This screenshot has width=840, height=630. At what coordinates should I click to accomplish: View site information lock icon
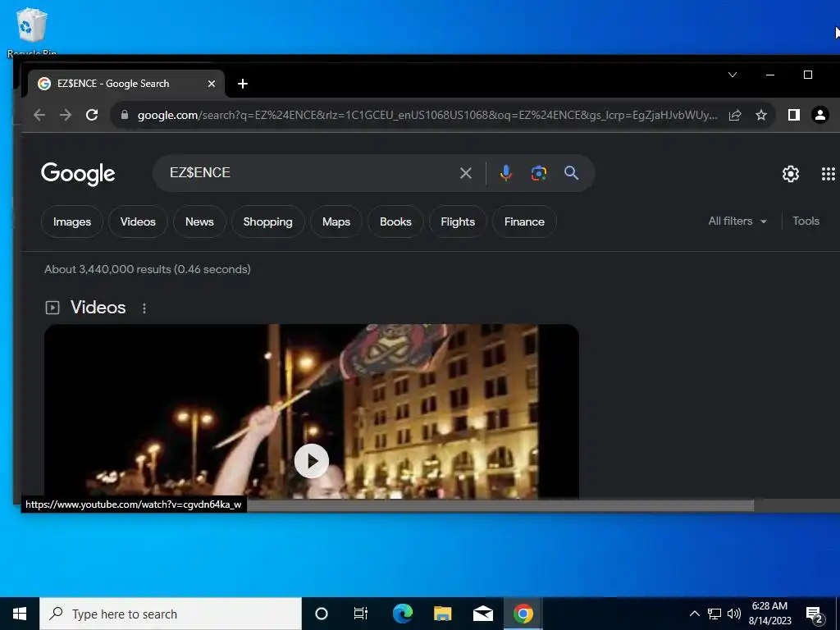125,115
